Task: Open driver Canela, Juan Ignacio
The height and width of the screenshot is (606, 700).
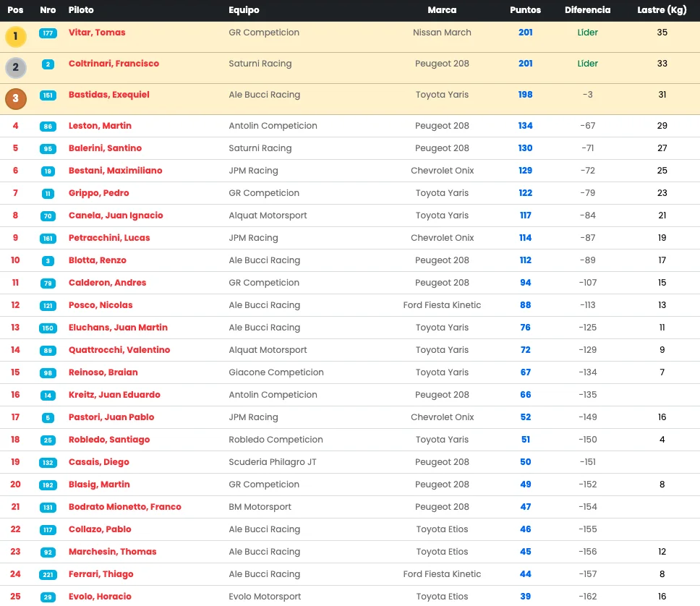Action: [116, 215]
